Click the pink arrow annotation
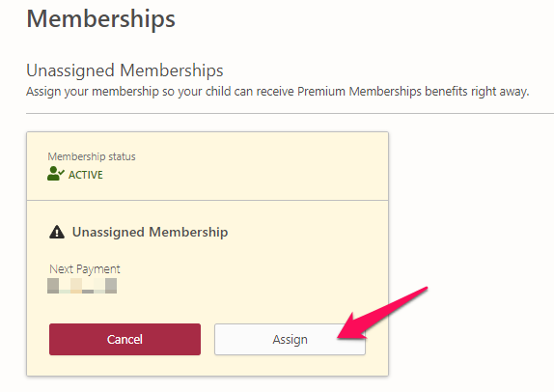The image size is (554, 392). coord(382,314)
